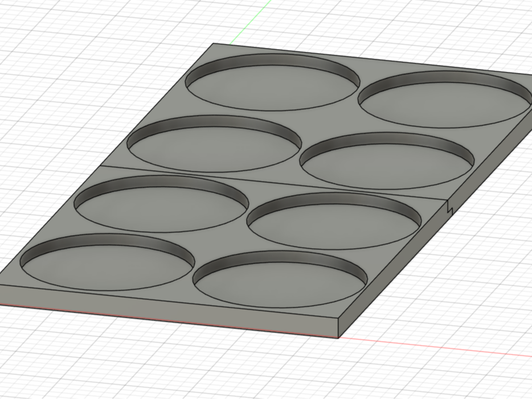Pick the tray's front-right bottom corner vertex
Image resolution: width=532 pixels, height=399 pixels.
pyautogui.click(x=338, y=338)
